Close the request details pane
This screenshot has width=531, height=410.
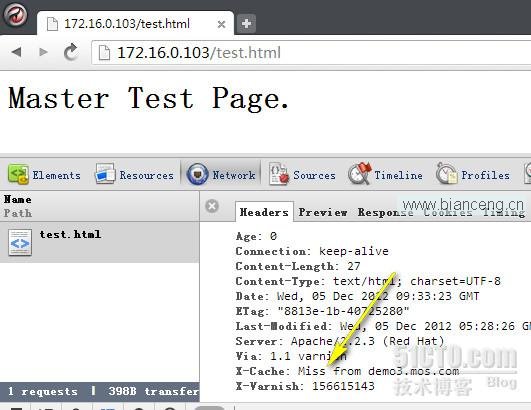pos(212,206)
